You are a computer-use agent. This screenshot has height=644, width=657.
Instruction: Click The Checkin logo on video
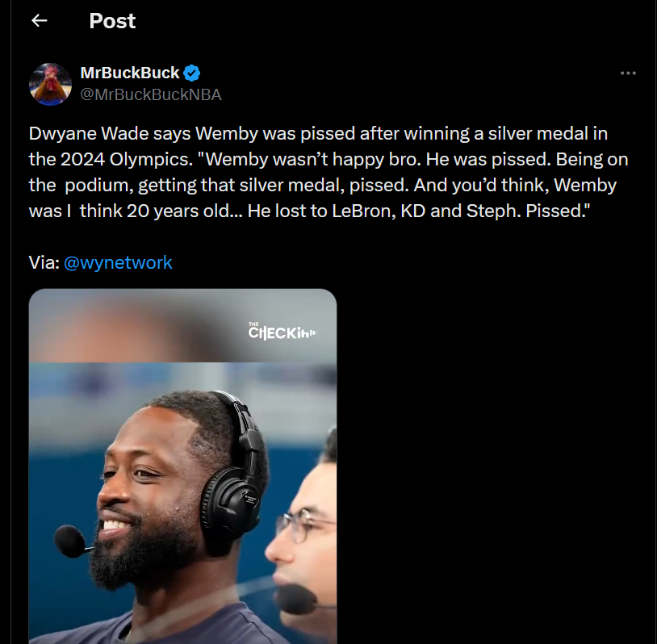point(282,331)
